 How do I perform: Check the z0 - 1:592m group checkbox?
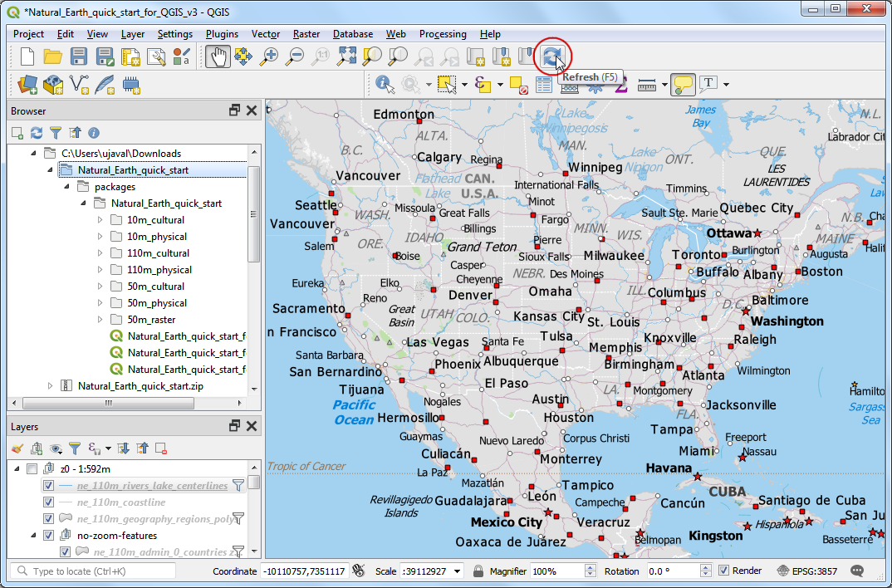point(32,469)
